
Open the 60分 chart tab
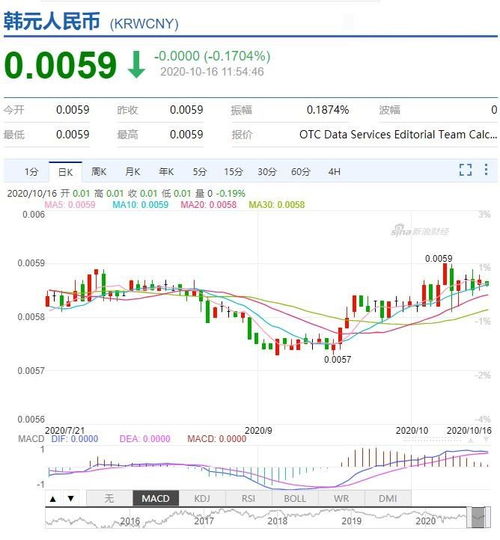point(301,172)
